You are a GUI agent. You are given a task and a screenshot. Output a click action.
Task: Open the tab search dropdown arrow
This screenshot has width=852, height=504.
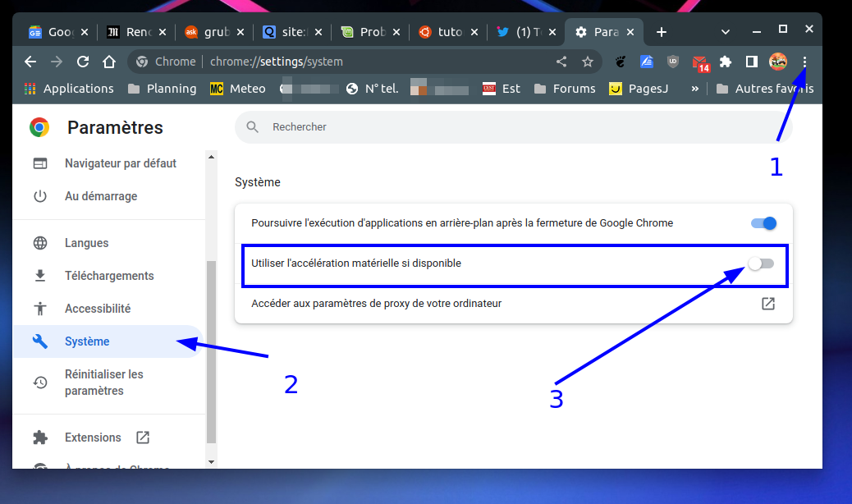725,32
